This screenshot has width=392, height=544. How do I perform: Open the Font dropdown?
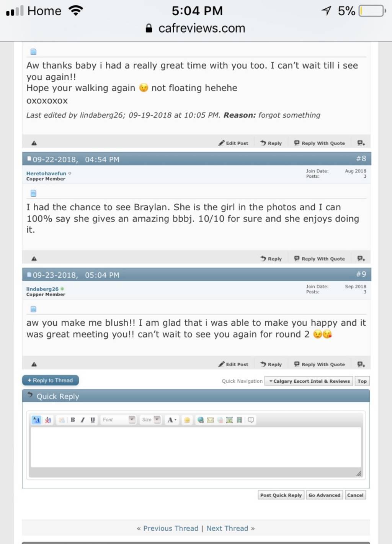(119, 420)
